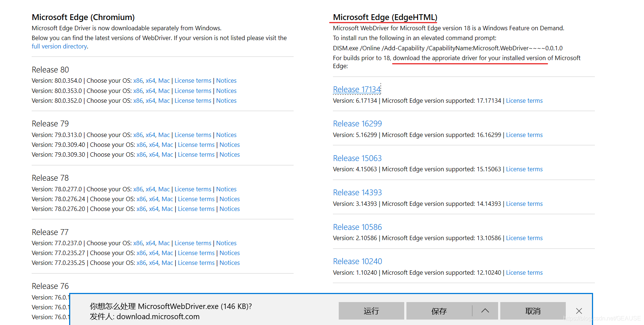Viewport: 644px width, 325px height.
Task: Open License terms for Release 10240
Action: pyautogui.click(x=524, y=273)
